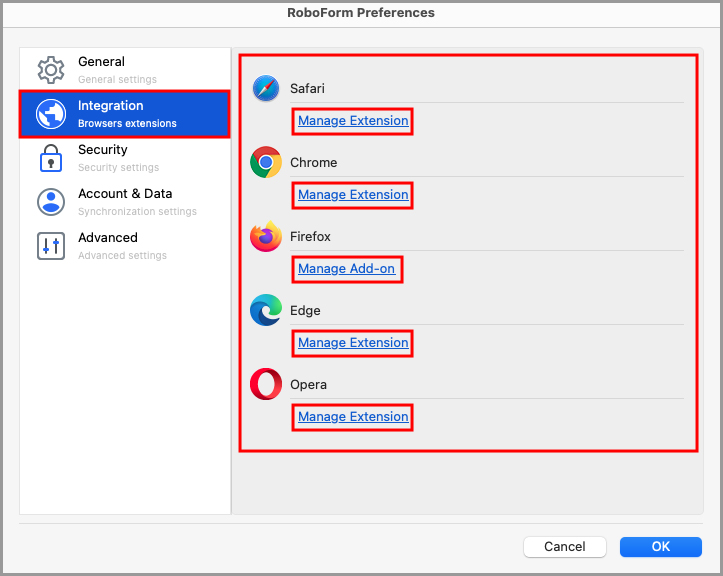Click the Safari compass icon

(x=266, y=88)
